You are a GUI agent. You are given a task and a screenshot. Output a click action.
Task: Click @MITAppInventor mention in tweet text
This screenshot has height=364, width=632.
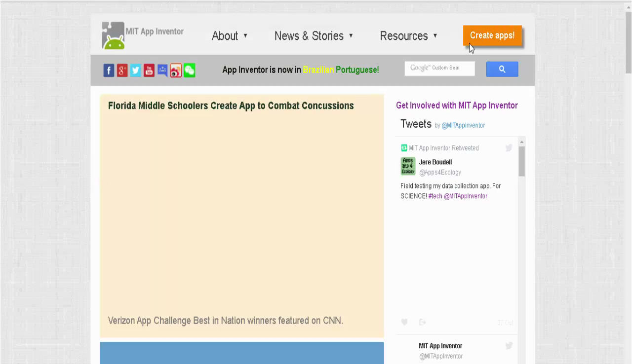tap(466, 196)
